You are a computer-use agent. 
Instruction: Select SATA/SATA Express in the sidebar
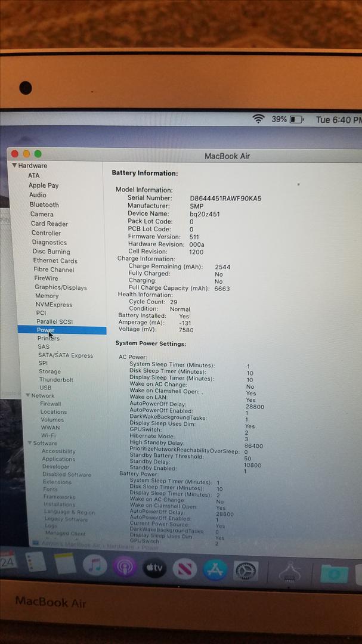click(66, 355)
